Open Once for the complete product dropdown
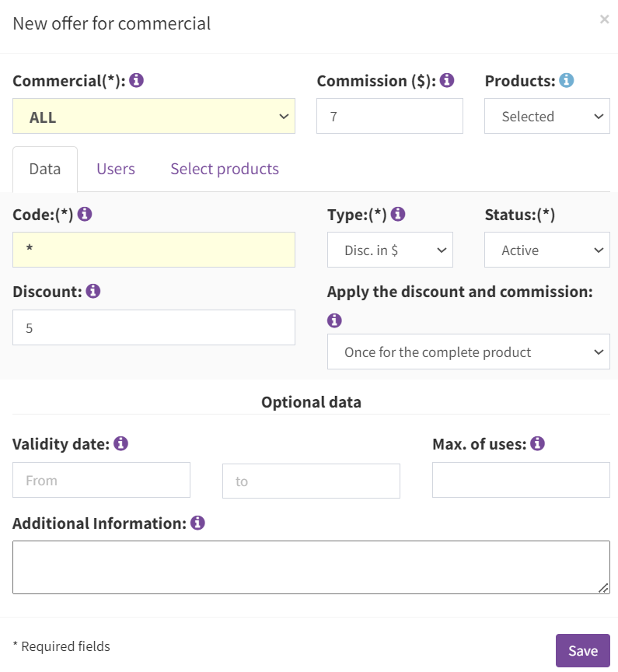 469,352
